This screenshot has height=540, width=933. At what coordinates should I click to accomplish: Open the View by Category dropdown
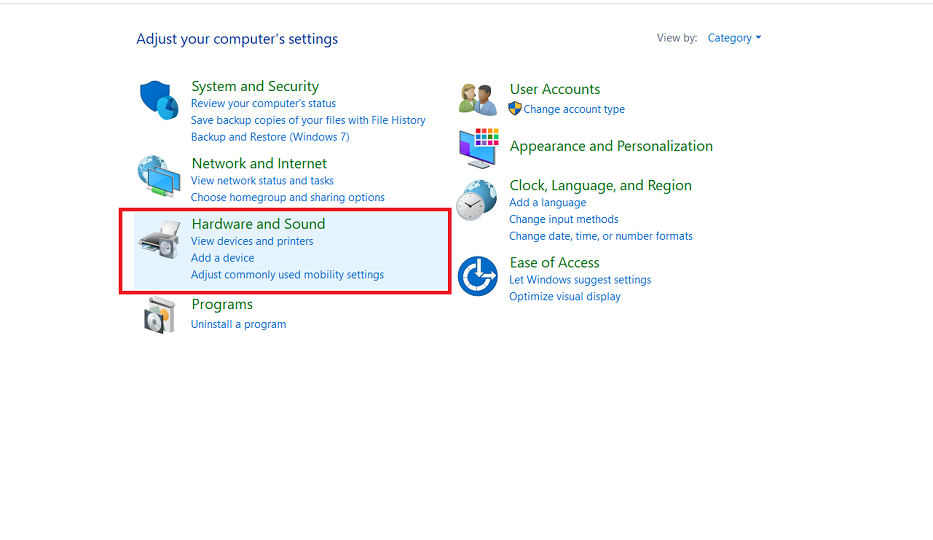pos(734,38)
